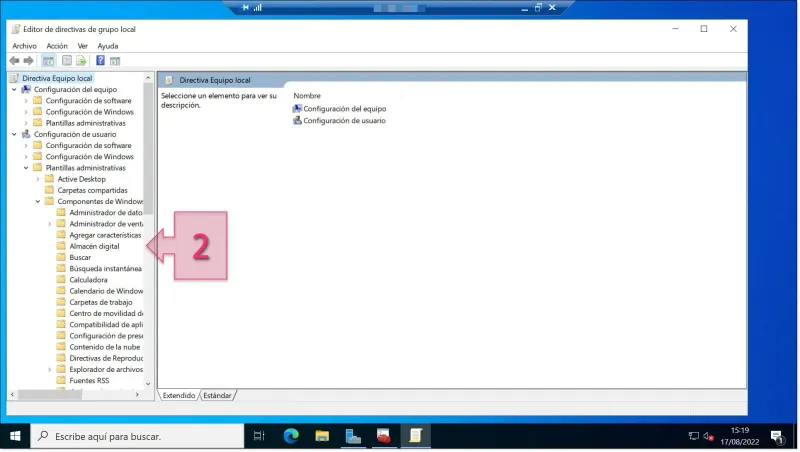Select Contenido de la nube folder
The height and width of the screenshot is (452, 800).
[x=105, y=347]
